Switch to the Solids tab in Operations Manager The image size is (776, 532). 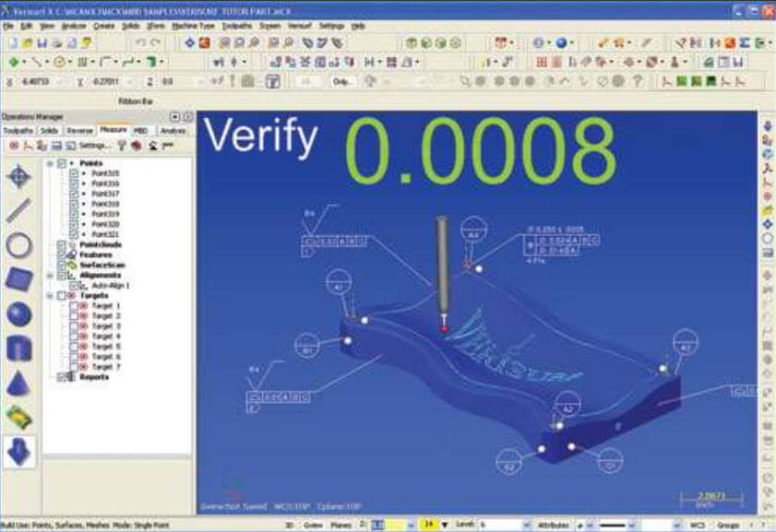pos(49,131)
